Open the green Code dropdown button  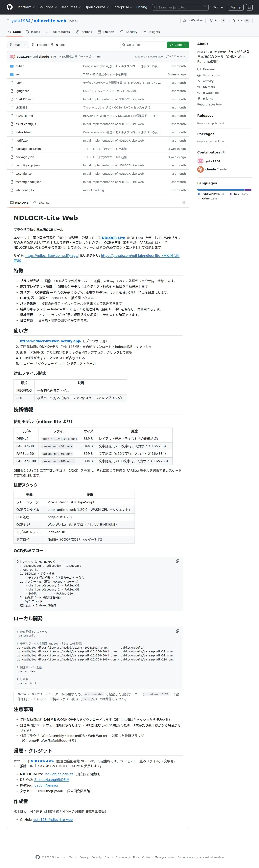[178, 45]
